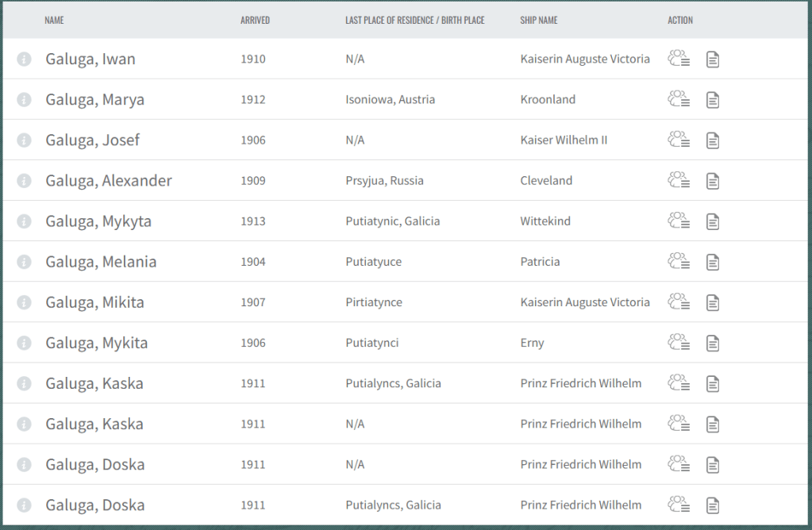View document icon for Galuga, Melania
Screen dimensions: 812x530
tap(713, 262)
